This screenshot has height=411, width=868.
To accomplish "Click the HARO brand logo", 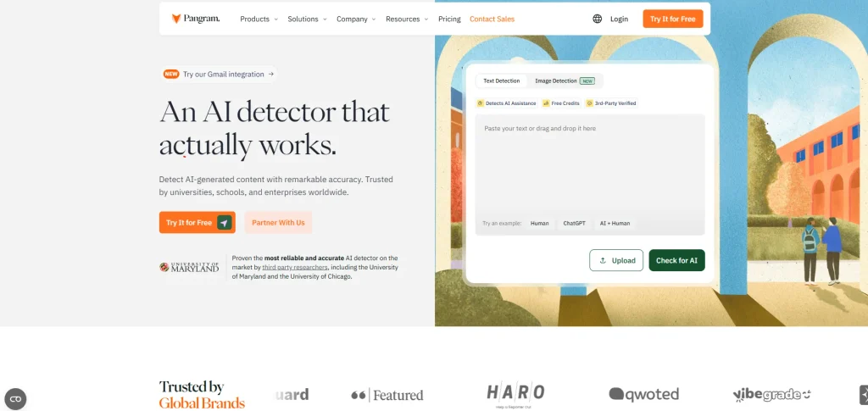I will tap(515, 395).
